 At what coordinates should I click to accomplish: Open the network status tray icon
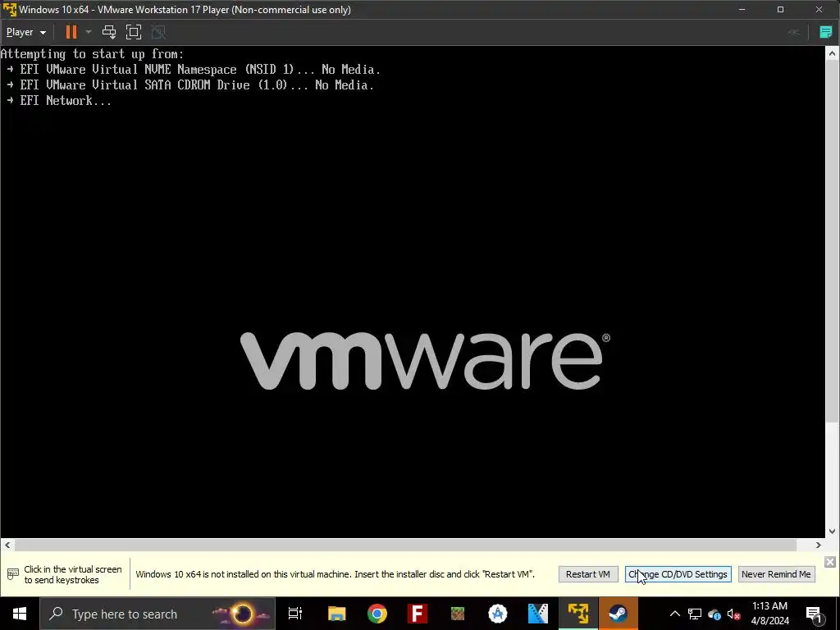pos(695,614)
